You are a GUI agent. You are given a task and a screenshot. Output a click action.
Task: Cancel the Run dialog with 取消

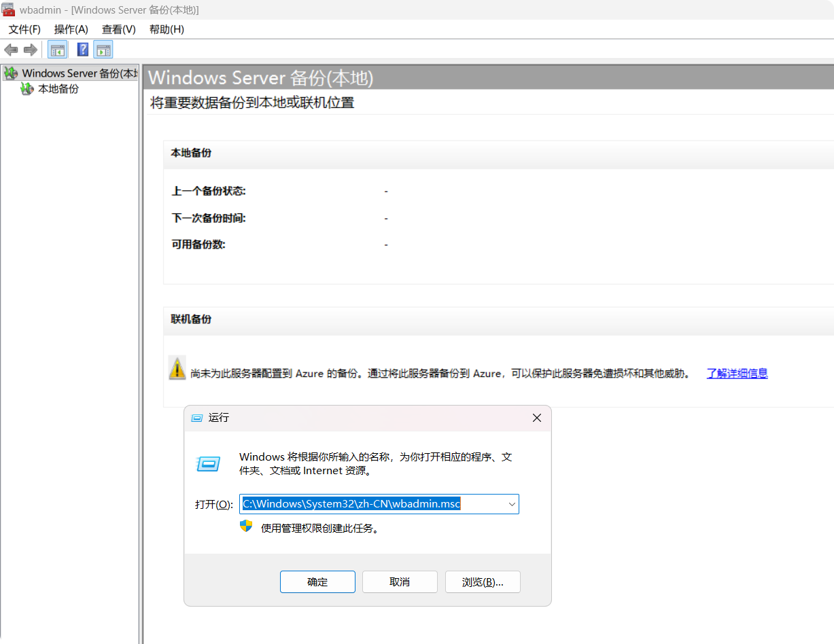(400, 582)
